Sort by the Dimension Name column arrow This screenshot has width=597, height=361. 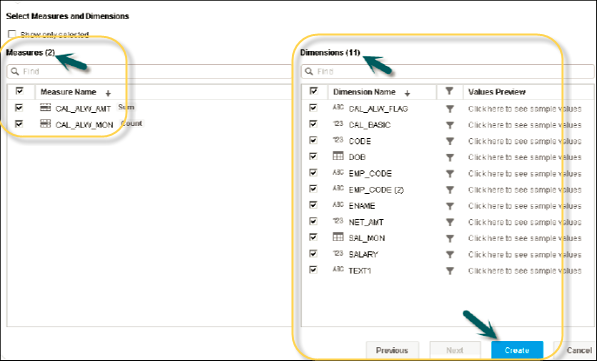pyautogui.click(x=407, y=93)
